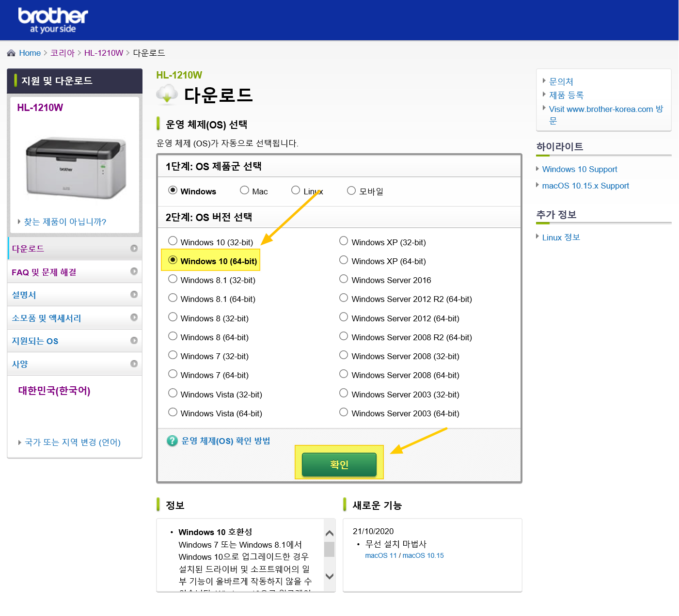Select Windows Server 2008 R2 (64-bit) option
Viewport: 679px width, 616px height.
[344, 336]
